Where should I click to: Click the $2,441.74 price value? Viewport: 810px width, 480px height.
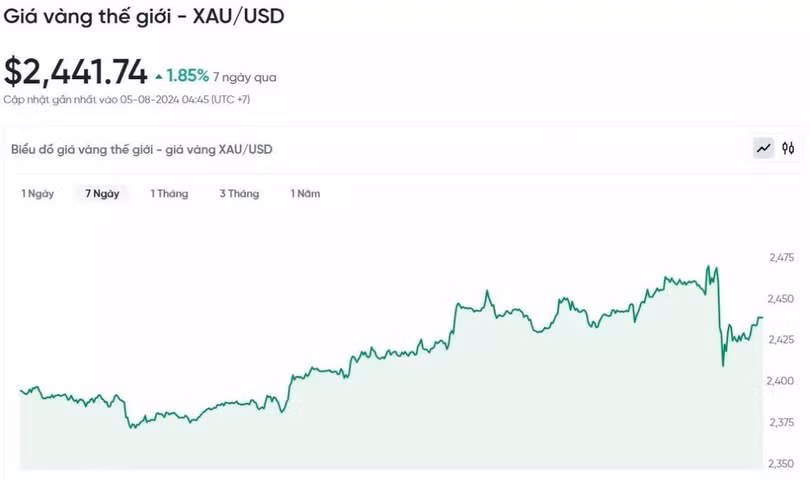[x=76, y=72]
